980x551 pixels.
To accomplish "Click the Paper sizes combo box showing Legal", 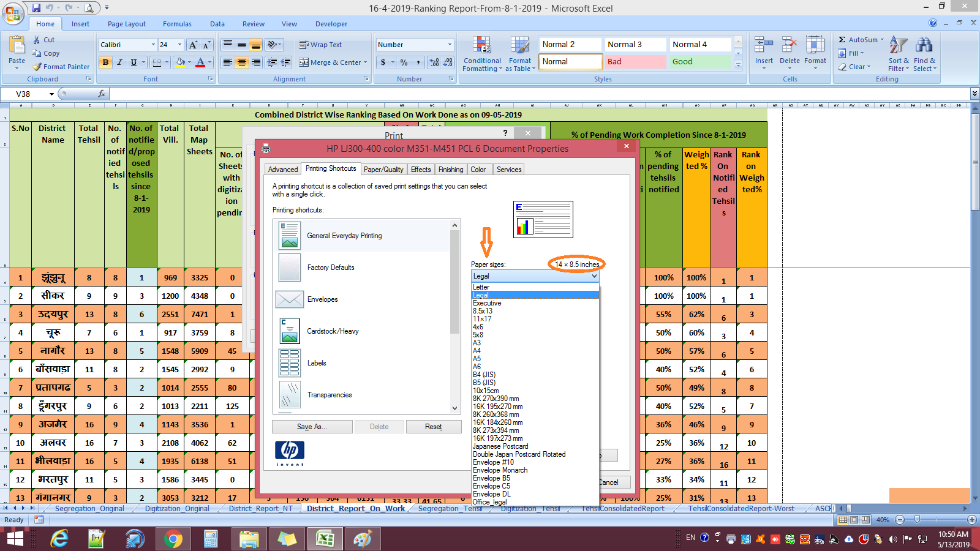I will coord(535,276).
